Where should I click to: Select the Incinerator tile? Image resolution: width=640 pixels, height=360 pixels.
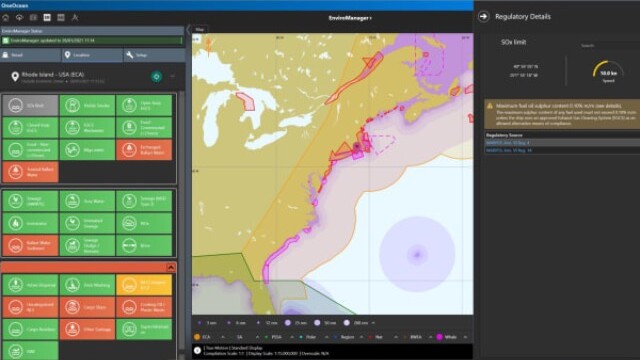[30, 223]
